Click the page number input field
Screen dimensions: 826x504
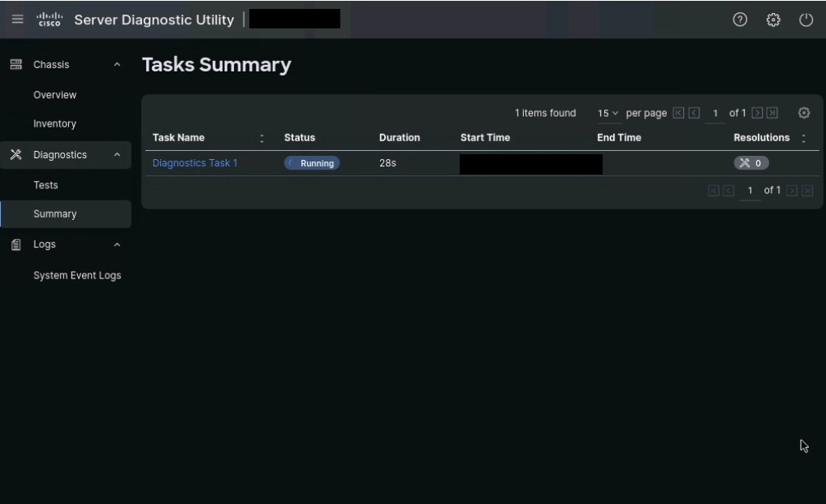[x=715, y=114]
